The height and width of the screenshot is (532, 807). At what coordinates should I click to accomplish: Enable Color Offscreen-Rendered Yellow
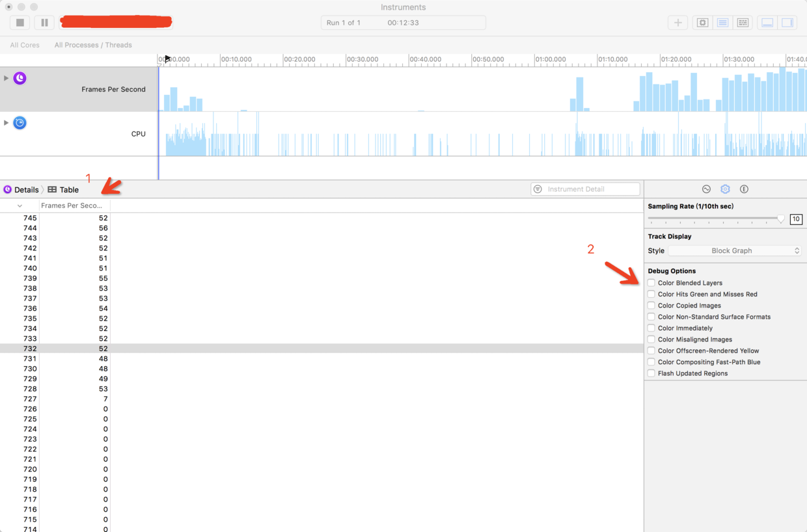pyautogui.click(x=651, y=351)
